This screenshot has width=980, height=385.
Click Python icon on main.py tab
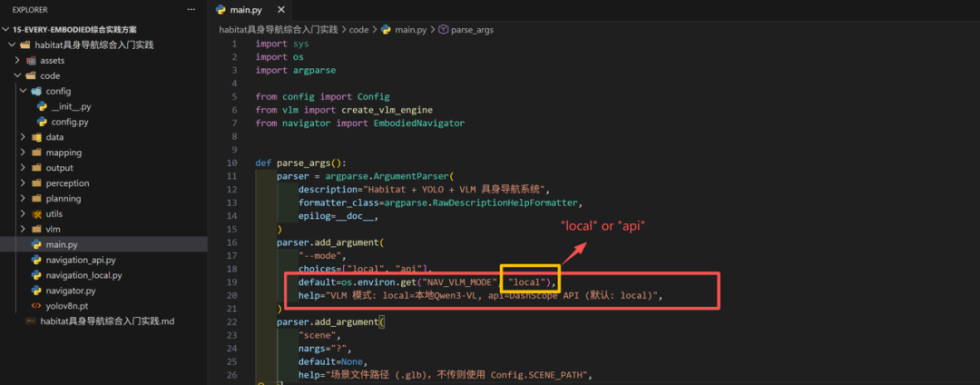pyautogui.click(x=220, y=10)
